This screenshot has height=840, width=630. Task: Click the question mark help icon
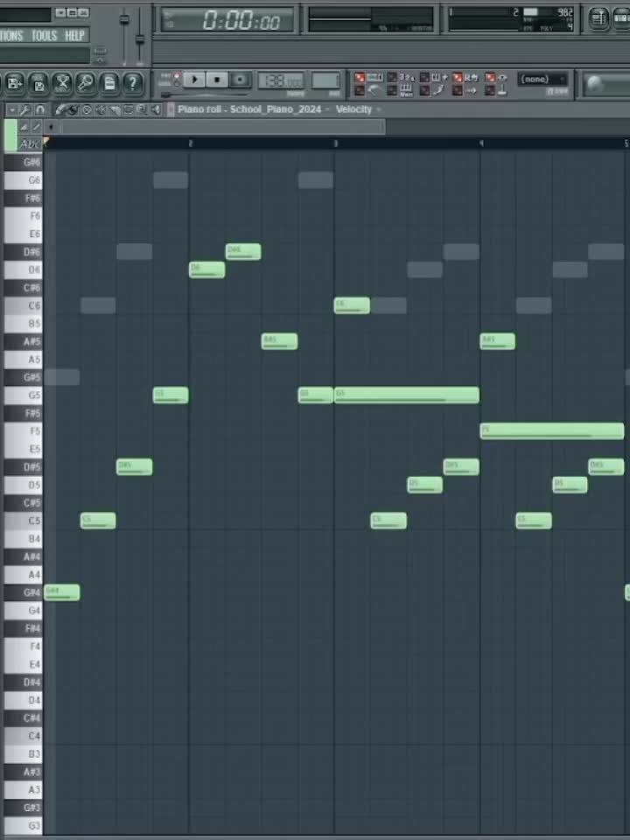point(132,84)
